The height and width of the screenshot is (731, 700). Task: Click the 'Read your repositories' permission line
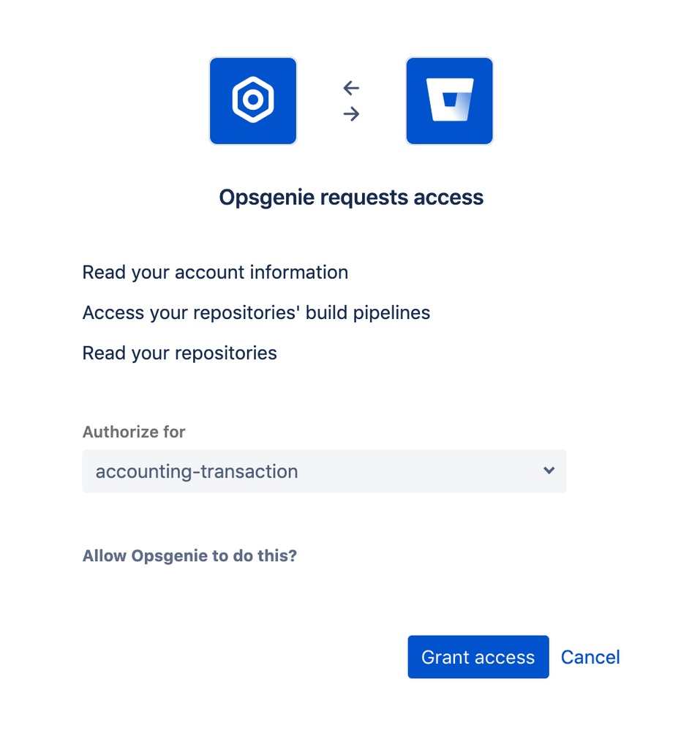[x=180, y=353]
